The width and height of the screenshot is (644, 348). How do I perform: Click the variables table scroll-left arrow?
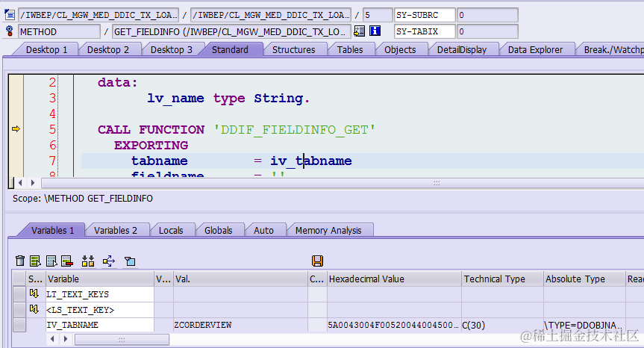(x=52, y=339)
